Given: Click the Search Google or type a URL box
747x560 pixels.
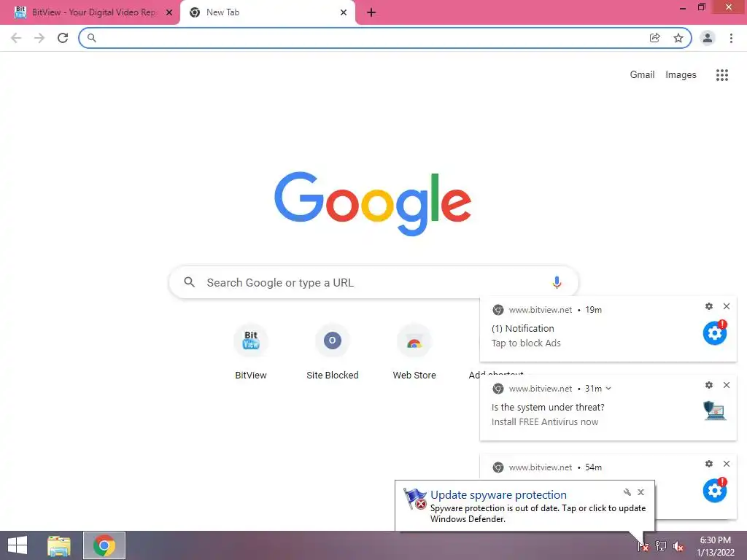Looking at the screenshot, I should [373, 282].
